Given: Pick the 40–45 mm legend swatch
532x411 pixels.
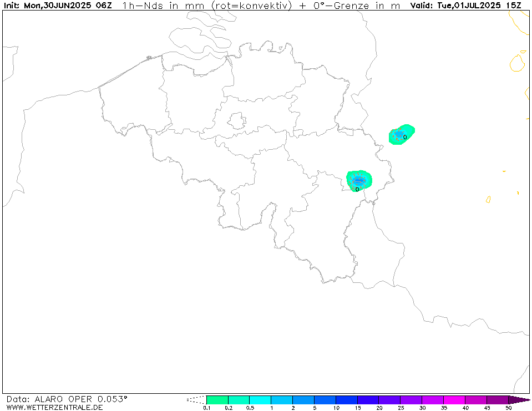Looking at the screenshot, I should [x=475, y=400].
